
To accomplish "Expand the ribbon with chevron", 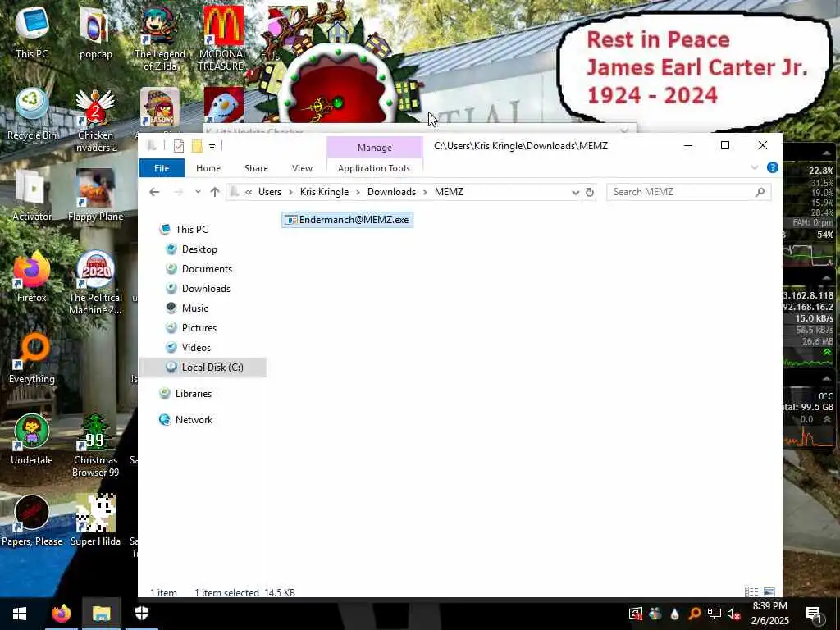I will coord(755,167).
